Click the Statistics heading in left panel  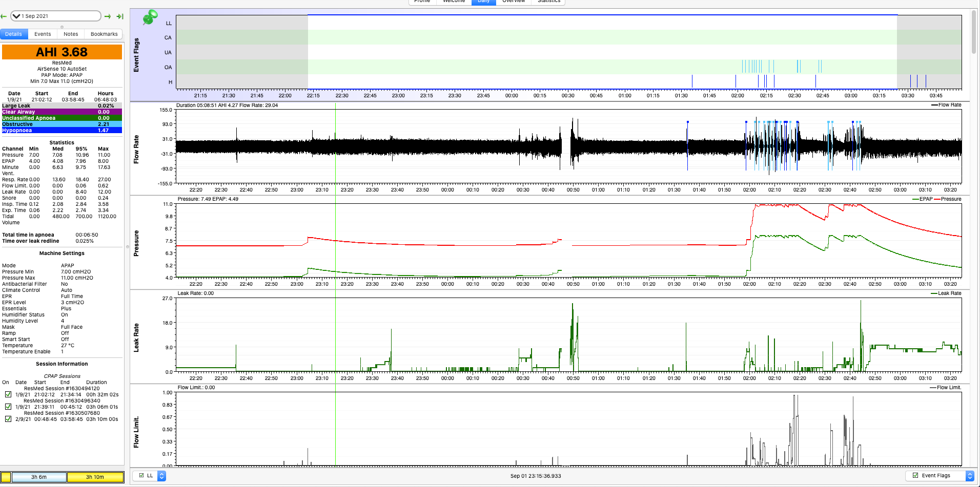[x=62, y=143]
